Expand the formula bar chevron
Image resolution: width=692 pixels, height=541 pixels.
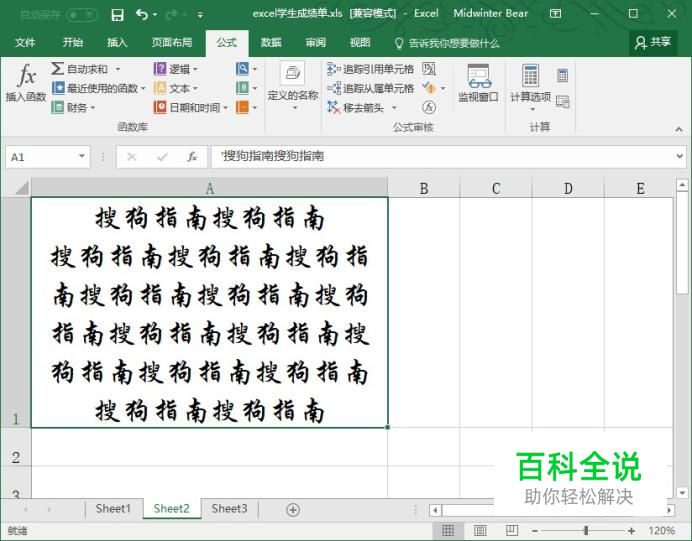pyautogui.click(x=679, y=156)
